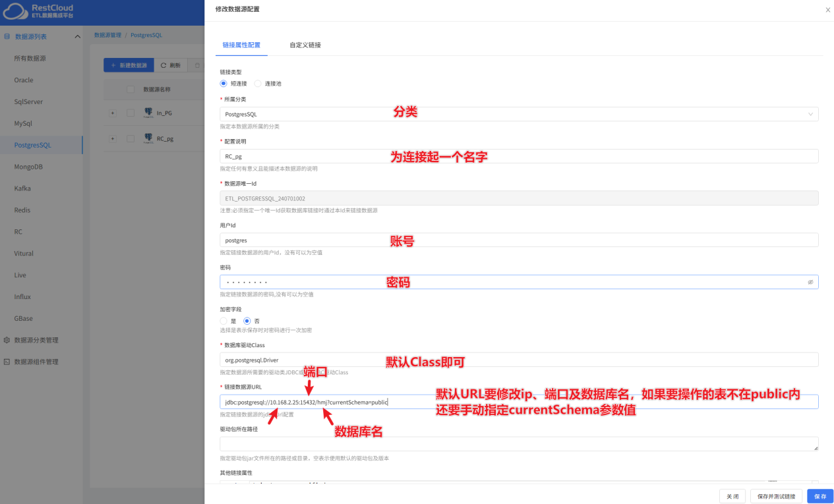This screenshot has height=504, width=834.
Task: Toggle password visibility eye icon
Action: click(810, 282)
